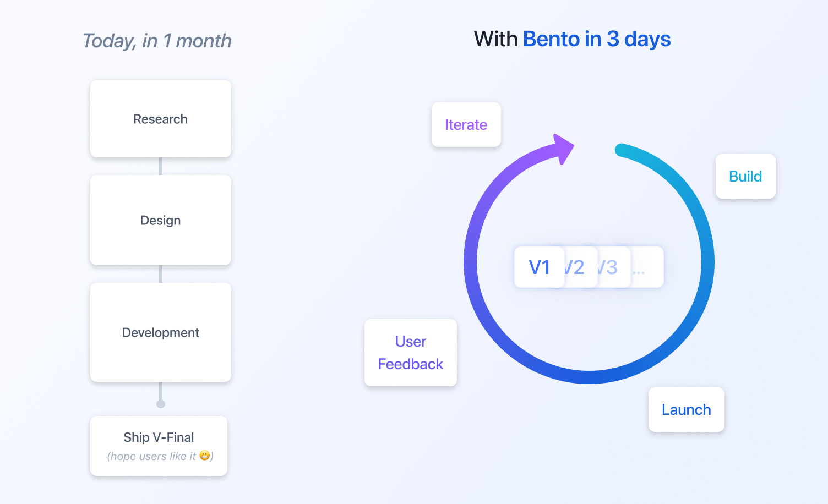Click the gray dot above Ship V-Final

coord(161,404)
